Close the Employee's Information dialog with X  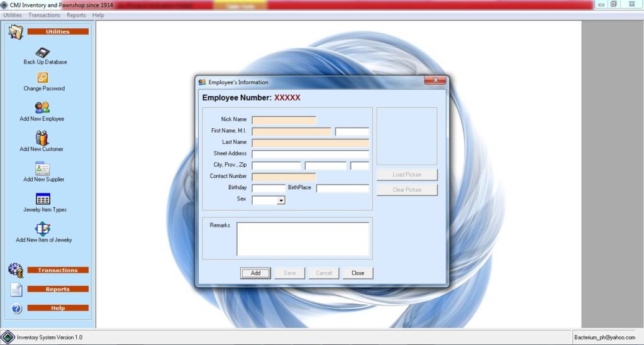[435, 80]
